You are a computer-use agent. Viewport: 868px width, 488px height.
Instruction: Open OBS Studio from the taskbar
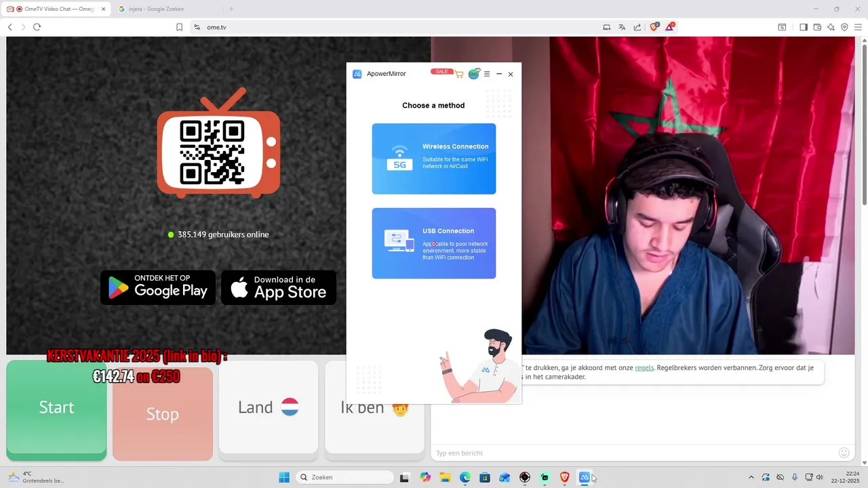point(525,477)
